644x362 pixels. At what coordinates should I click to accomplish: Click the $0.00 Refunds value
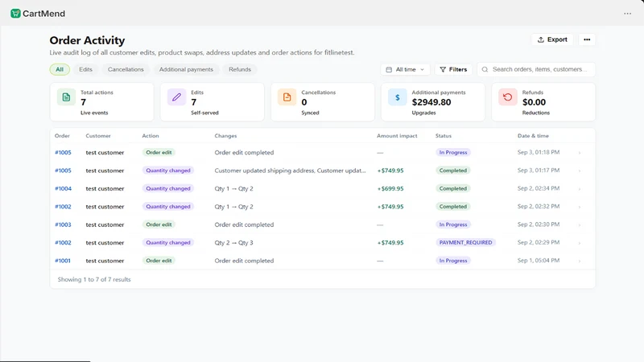tap(534, 102)
